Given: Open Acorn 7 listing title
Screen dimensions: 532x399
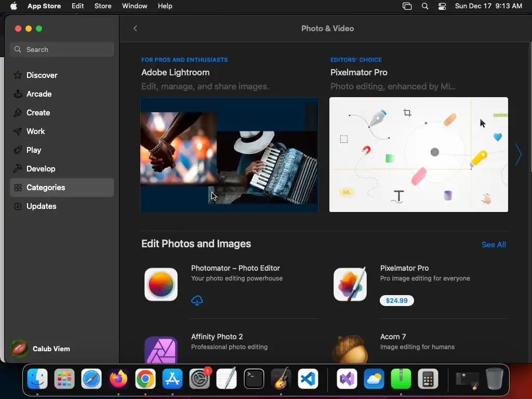Looking at the screenshot, I should (393, 337).
